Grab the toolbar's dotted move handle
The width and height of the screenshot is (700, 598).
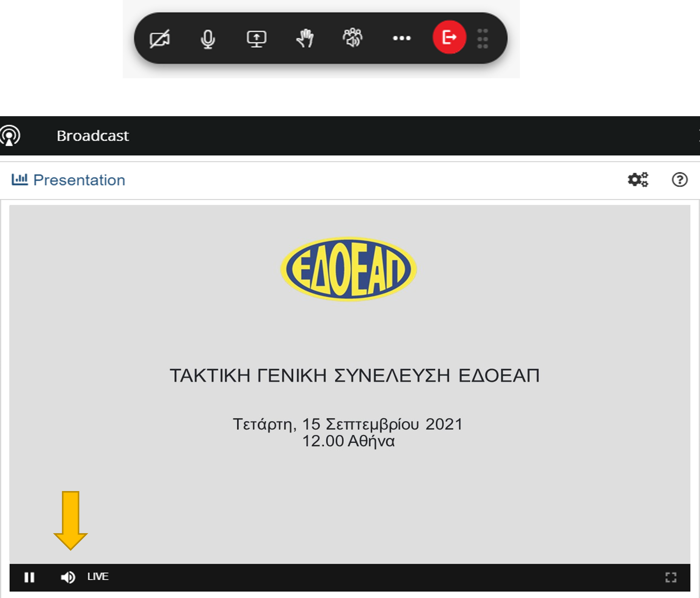tap(482, 39)
